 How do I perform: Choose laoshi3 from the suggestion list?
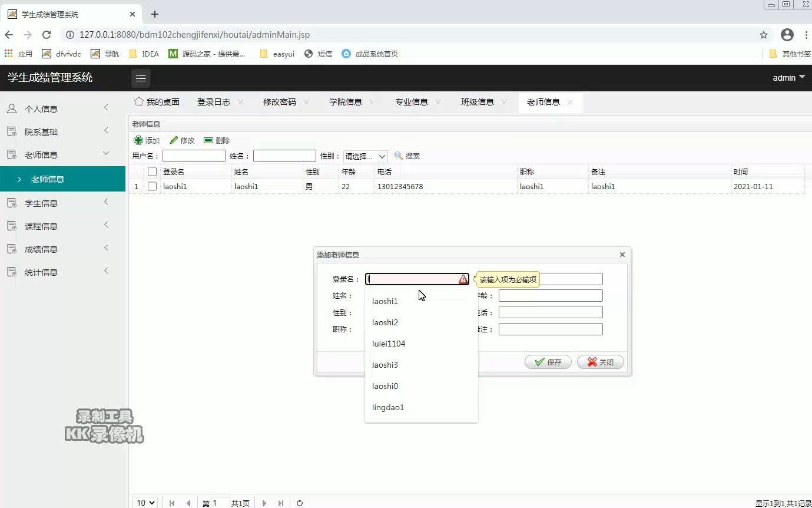pos(421,365)
